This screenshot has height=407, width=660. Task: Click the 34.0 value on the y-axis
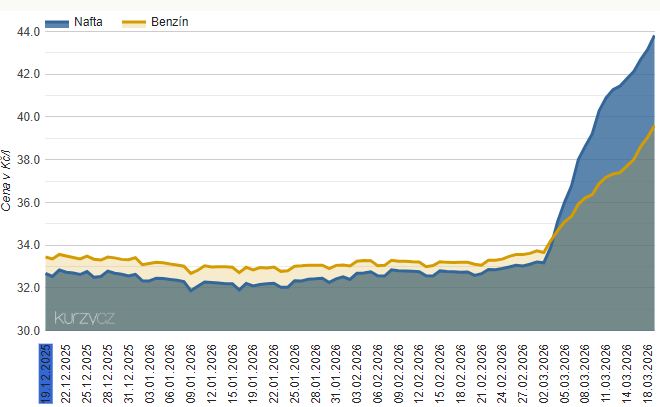[x=28, y=245]
